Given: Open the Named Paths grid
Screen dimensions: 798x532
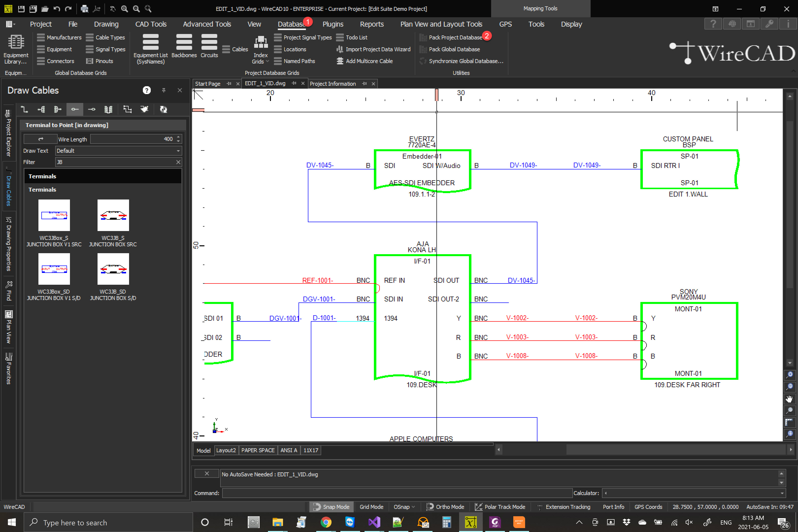Looking at the screenshot, I should point(295,61).
